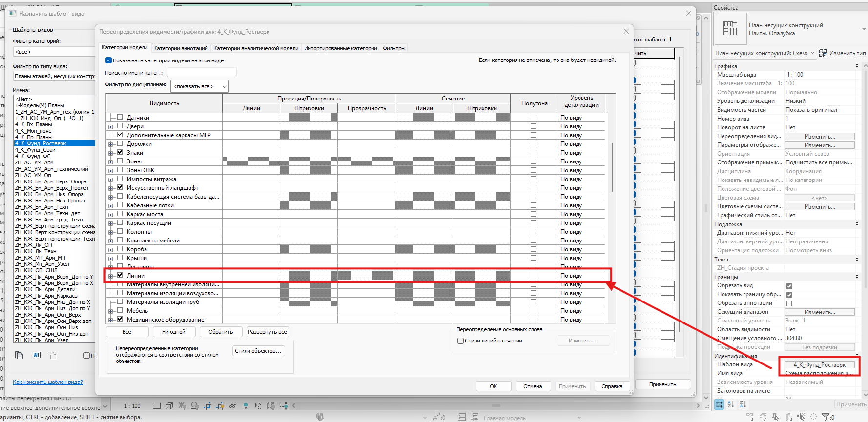Enable Стили линий в сечении checkbox
Image resolution: width=868 pixels, height=422 pixels.
point(460,341)
